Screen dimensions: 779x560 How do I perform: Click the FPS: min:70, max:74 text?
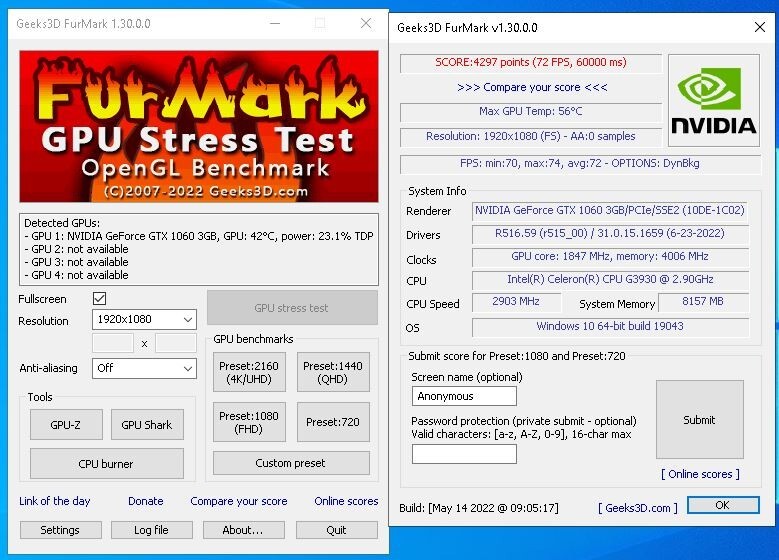[580, 163]
